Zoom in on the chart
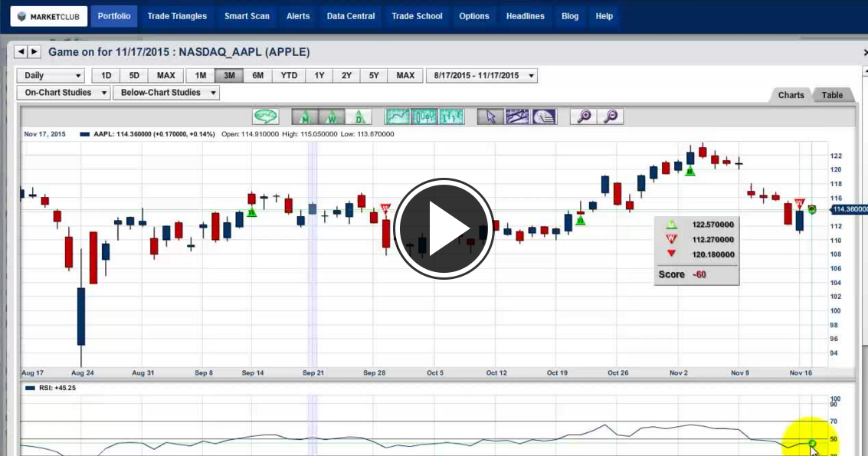 (585, 116)
